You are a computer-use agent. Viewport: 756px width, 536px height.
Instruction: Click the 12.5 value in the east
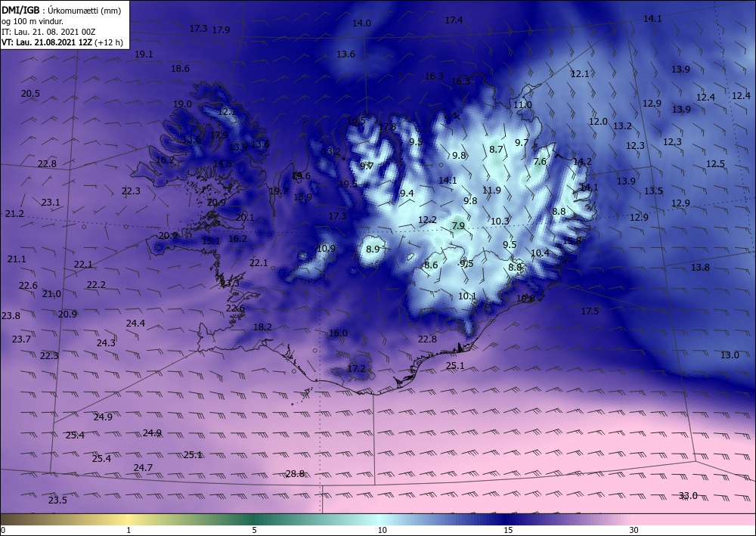click(715, 163)
